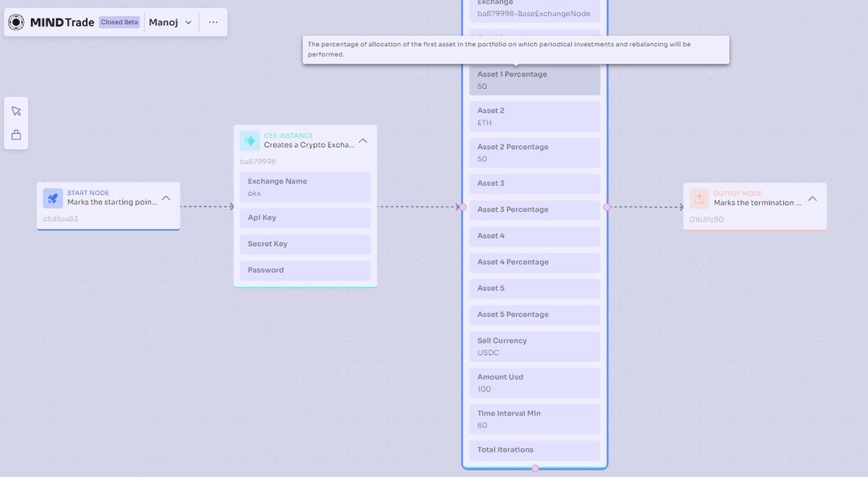Click the Asset 2 field showing ETH
The image size is (868, 477).
pos(535,116)
